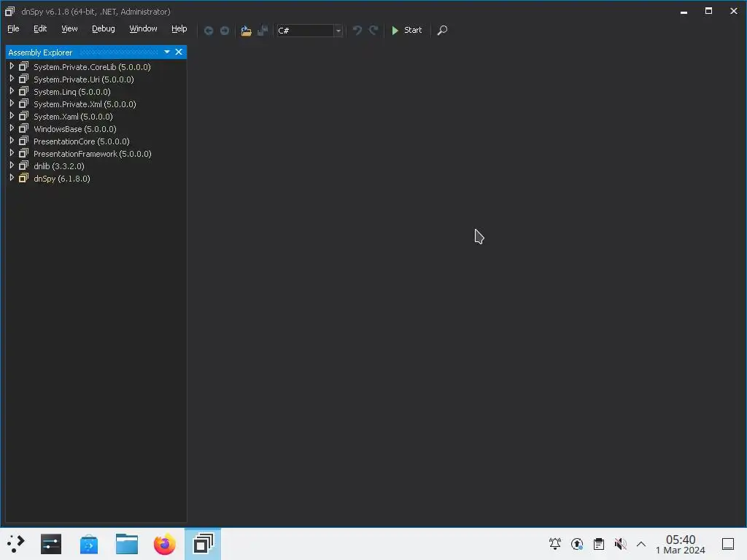Select System.Xaml (5.0.0.0) text
Image resolution: width=747 pixels, height=560 pixels.
(73, 117)
